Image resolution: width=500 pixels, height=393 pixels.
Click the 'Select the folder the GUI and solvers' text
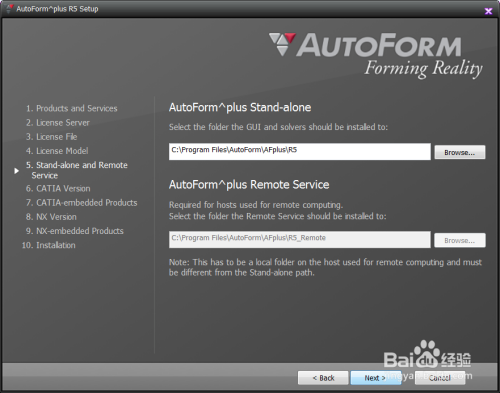tap(278, 127)
